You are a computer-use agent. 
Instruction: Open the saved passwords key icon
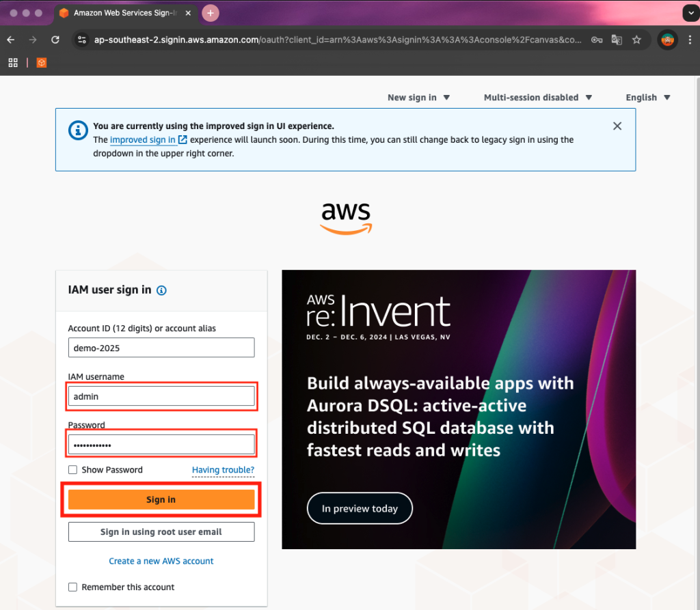[x=597, y=40]
